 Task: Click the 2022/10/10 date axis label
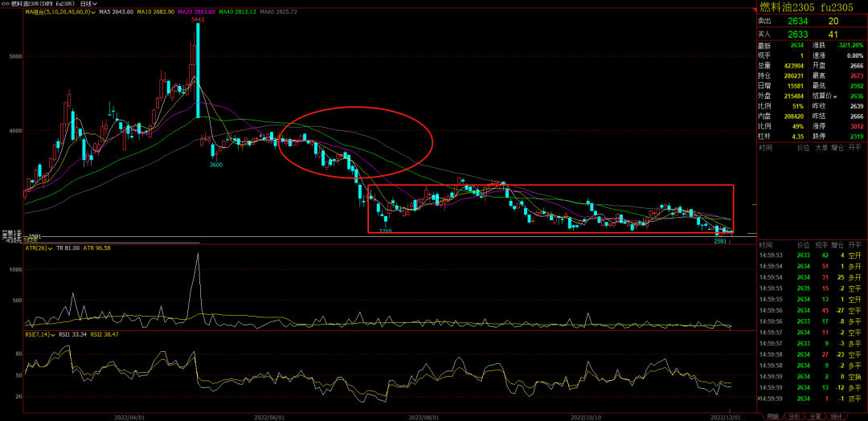pyautogui.click(x=586, y=416)
